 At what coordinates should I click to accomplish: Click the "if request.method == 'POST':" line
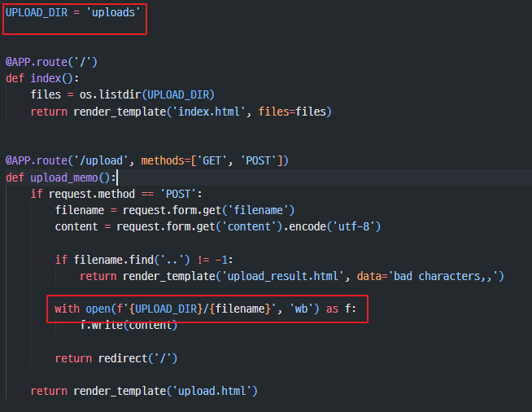pos(116,194)
